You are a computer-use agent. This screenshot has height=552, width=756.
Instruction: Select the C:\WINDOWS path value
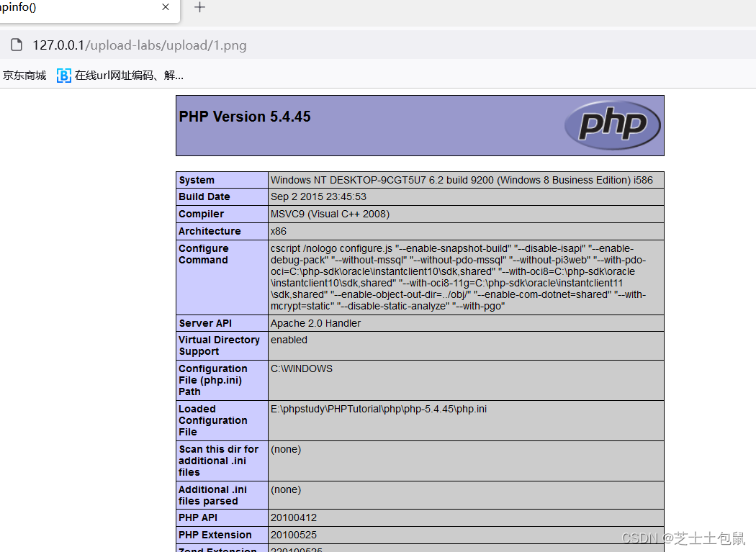pos(302,368)
